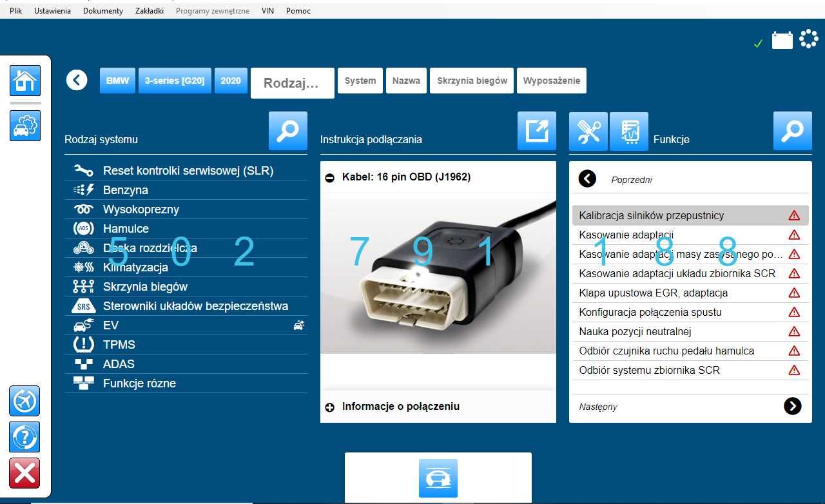Click the BMW breadcrumb button
The image size is (825, 504).
pyautogui.click(x=117, y=81)
